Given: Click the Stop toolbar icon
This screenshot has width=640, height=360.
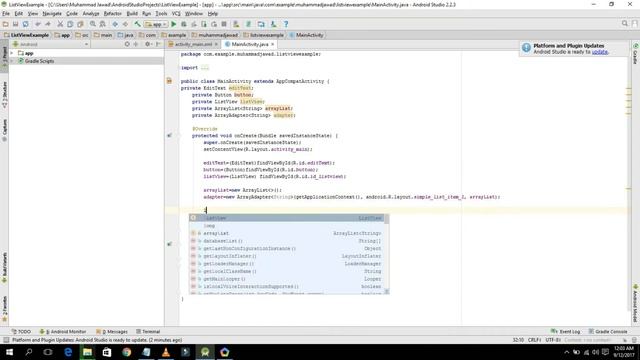Looking at the screenshot, I should coord(224,24).
